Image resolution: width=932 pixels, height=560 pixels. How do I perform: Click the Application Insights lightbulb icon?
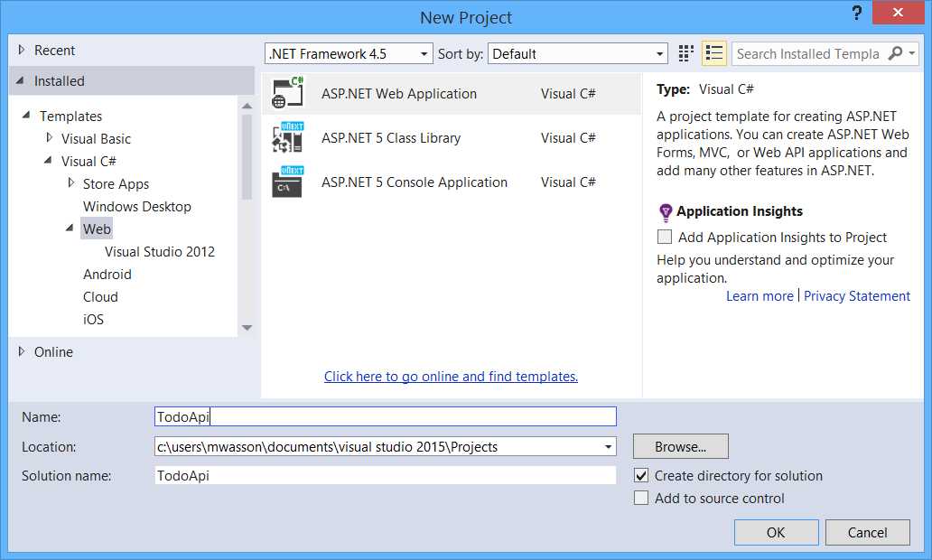click(x=666, y=212)
